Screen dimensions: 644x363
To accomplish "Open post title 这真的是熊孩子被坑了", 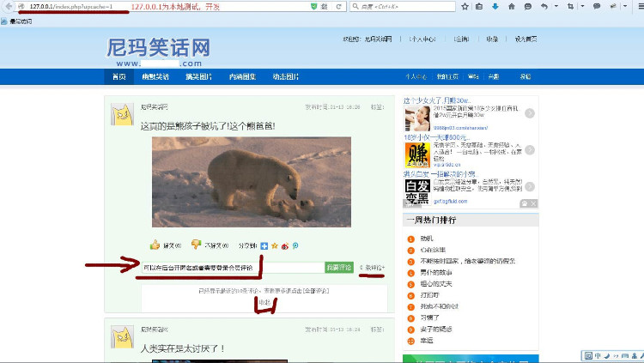I will pyautogui.click(x=208, y=126).
